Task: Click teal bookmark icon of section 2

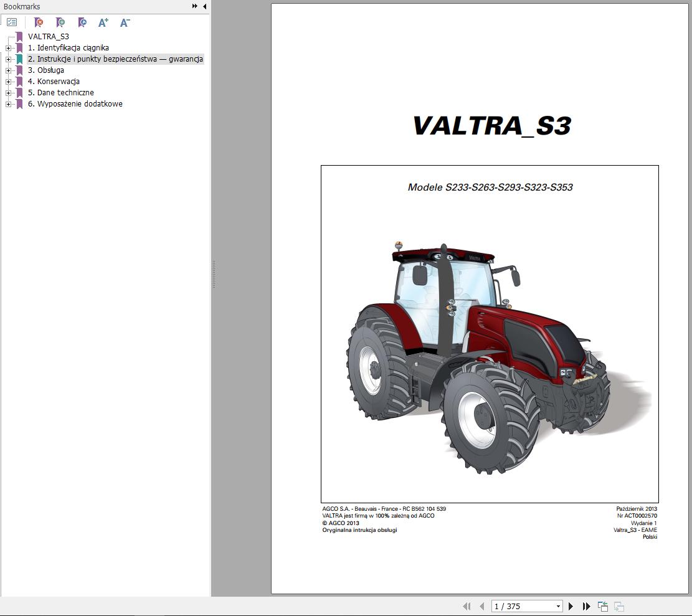Action: click(19, 59)
